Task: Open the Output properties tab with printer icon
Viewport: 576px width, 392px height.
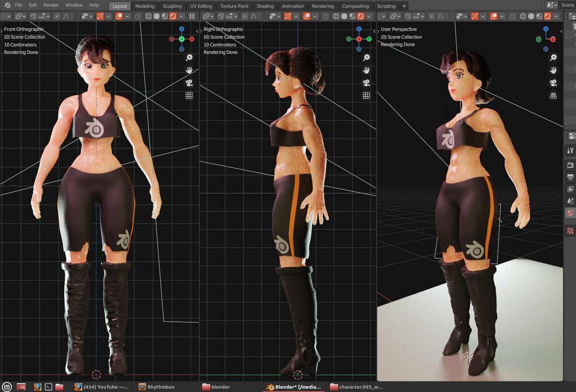Action: pos(570,177)
